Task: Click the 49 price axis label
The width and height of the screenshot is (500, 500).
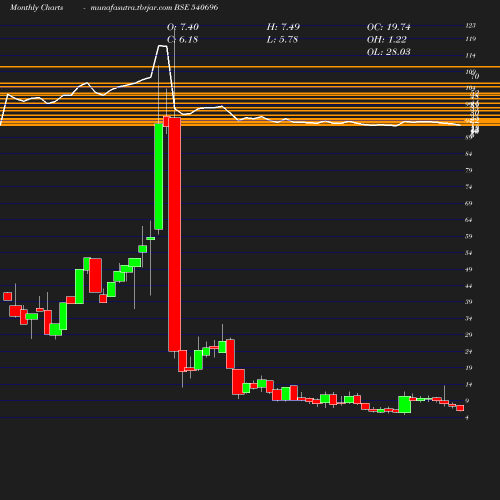Action: tap(469, 269)
